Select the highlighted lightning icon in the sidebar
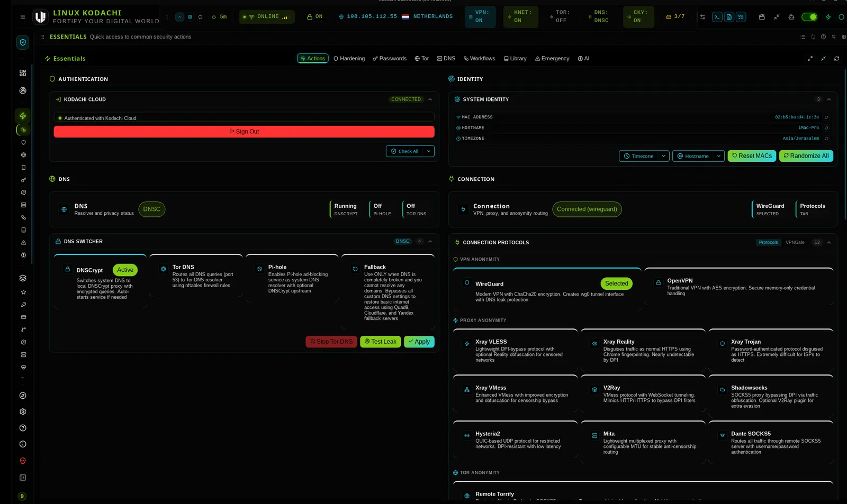 coord(23,116)
